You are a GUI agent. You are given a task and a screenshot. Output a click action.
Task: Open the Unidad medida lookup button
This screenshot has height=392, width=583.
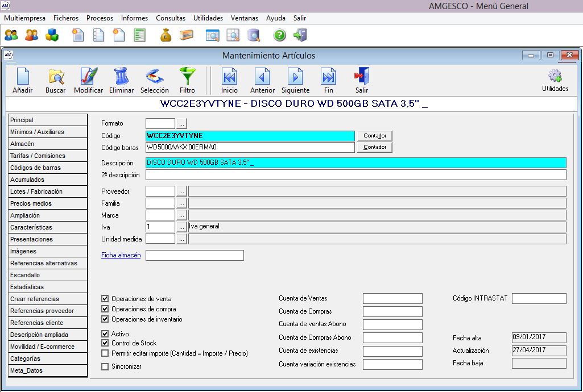pos(181,239)
